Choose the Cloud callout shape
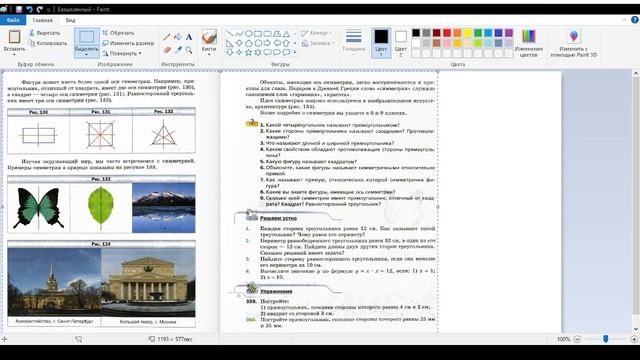 coord(286,52)
